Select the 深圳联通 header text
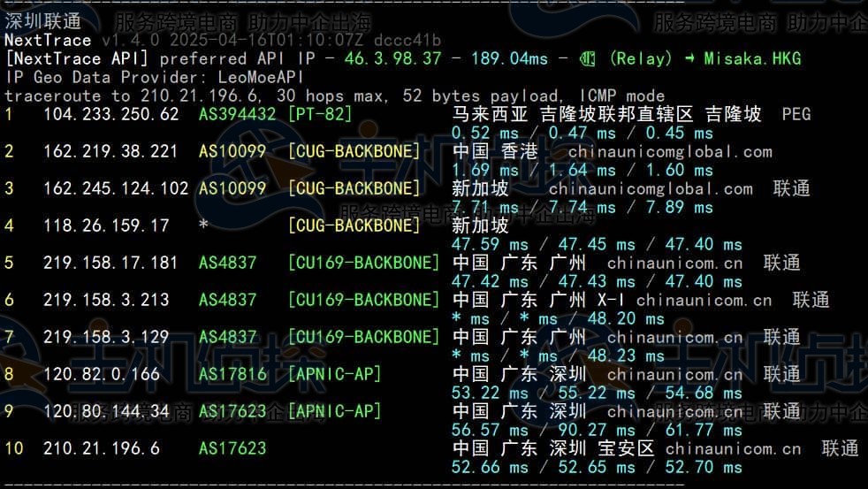The height and width of the screenshot is (489, 868). click(x=43, y=21)
